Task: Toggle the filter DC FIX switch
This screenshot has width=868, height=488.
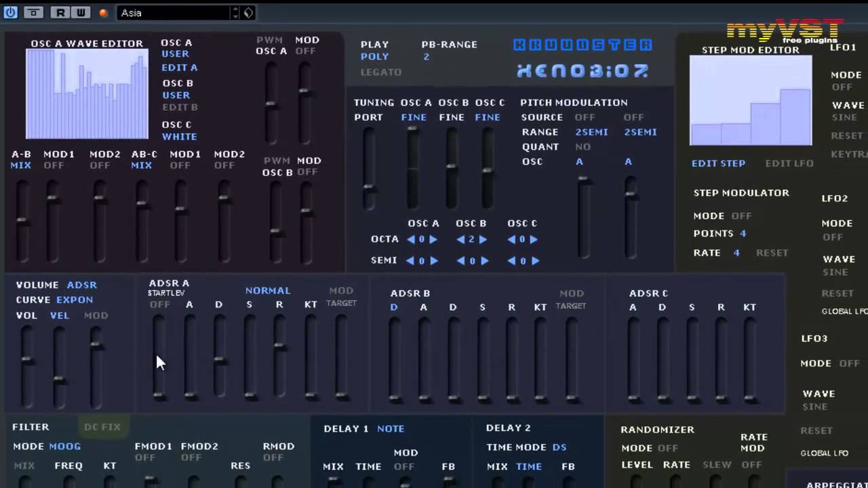Action: point(102,427)
